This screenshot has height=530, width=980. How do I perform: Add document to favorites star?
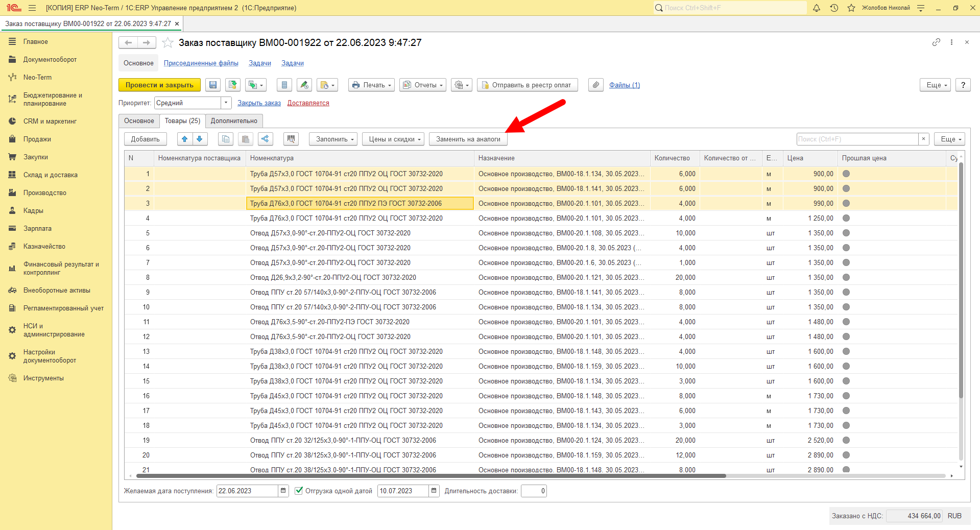(x=168, y=43)
